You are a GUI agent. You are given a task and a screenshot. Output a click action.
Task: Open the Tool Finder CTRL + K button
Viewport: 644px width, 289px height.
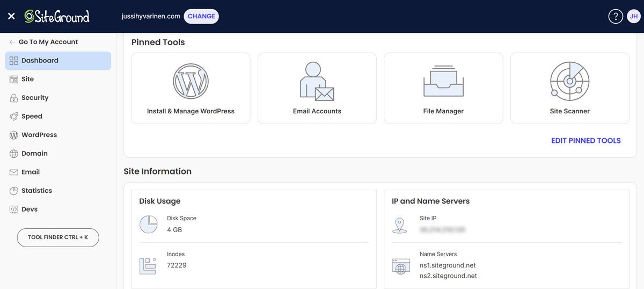click(58, 237)
